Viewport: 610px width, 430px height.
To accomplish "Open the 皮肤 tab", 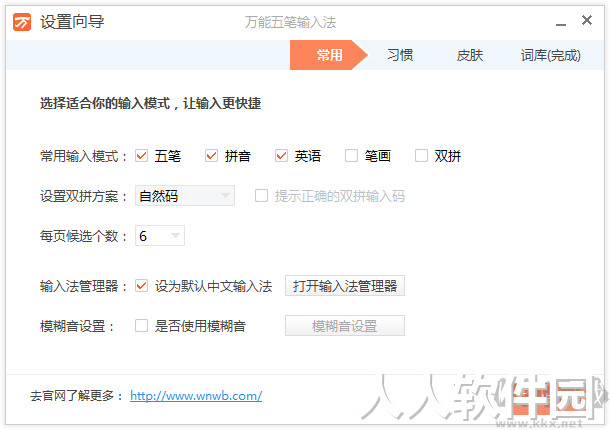I will coord(470,55).
